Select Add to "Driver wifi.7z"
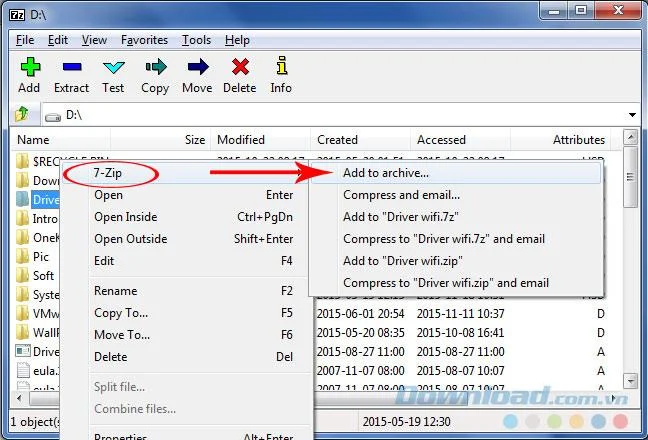648x440 pixels. 455,216
